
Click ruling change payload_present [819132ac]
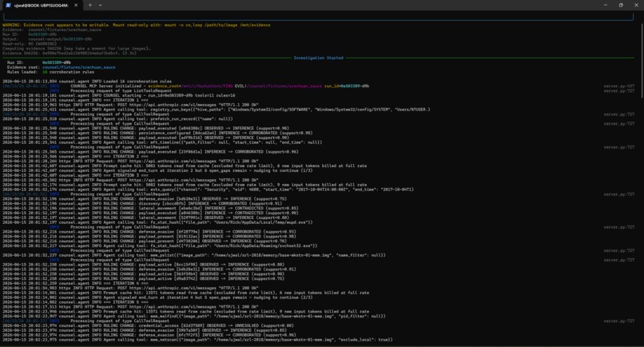point(149,237)
